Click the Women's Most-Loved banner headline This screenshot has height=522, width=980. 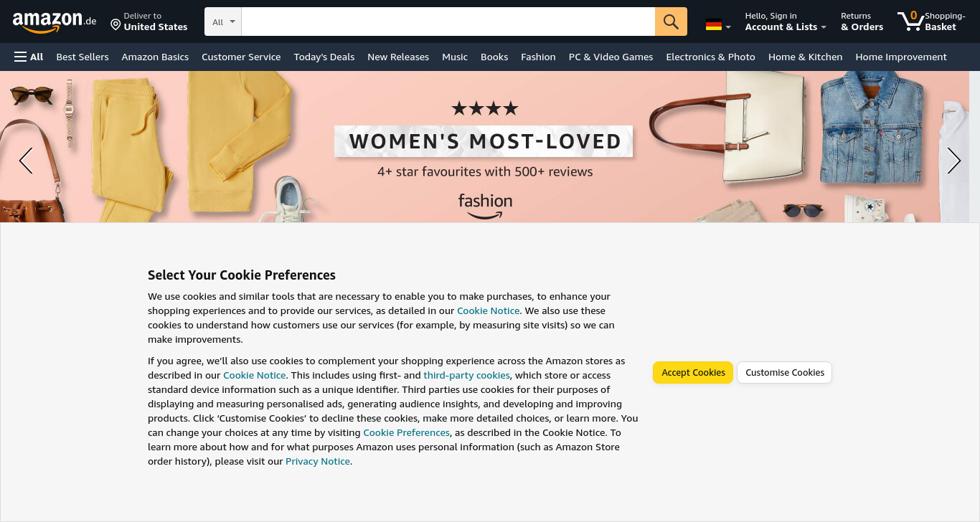(x=484, y=141)
